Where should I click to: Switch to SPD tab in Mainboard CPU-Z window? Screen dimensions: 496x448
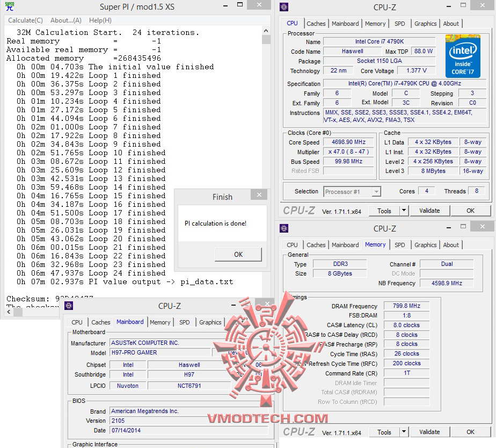[185, 322]
